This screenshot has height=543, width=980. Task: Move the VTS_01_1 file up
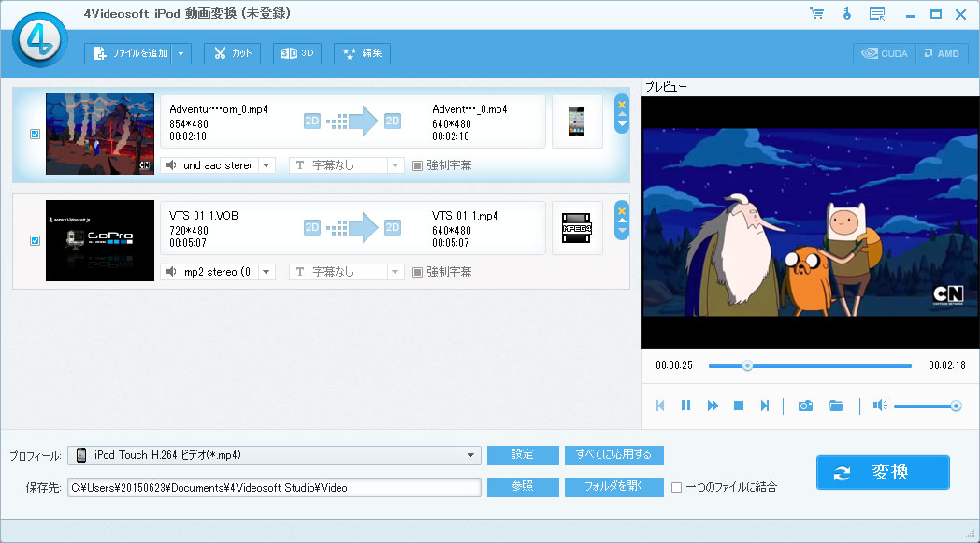[x=622, y=221]
